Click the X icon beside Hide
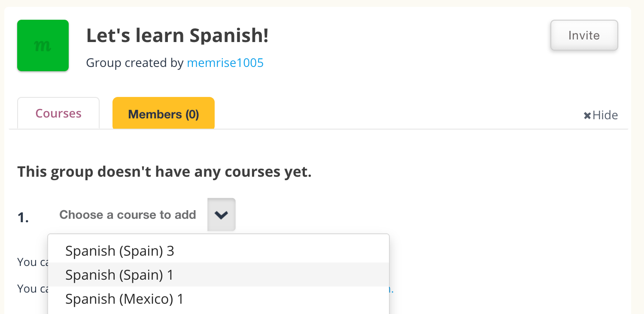 pos(587,115)
